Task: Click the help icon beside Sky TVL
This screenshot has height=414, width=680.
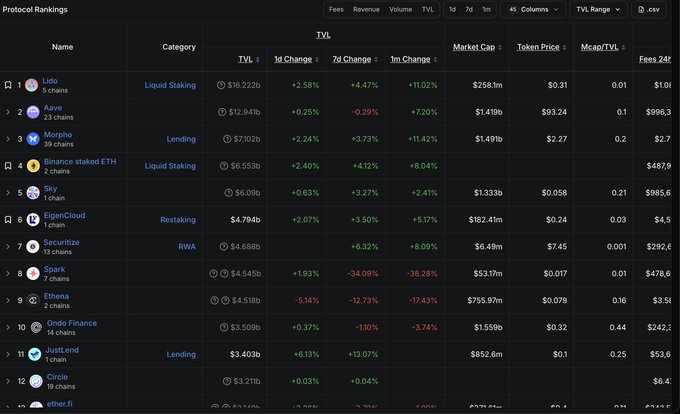Action: [x=228, y=192]
